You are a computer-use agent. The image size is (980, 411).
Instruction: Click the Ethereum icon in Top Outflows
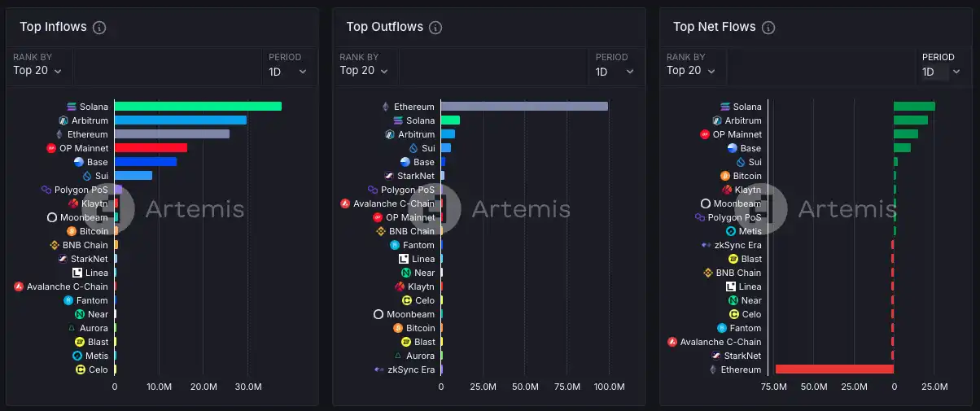386,107
